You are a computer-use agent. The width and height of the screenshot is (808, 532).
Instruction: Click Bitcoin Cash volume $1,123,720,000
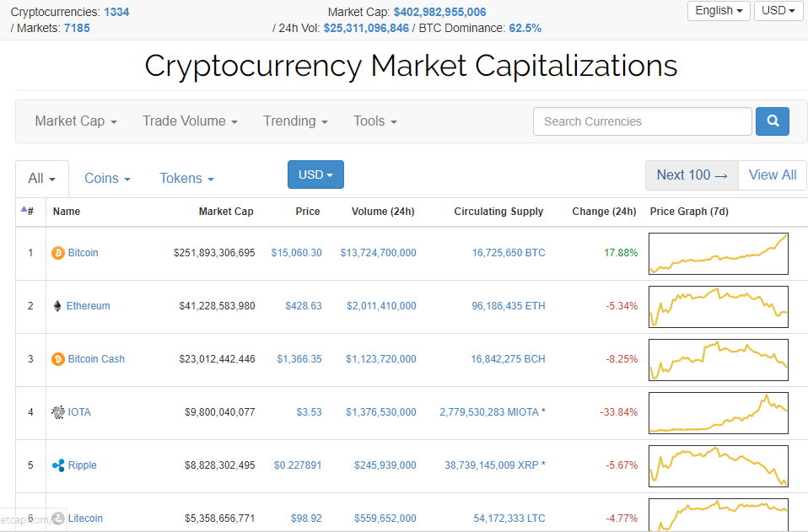point(381,359)
